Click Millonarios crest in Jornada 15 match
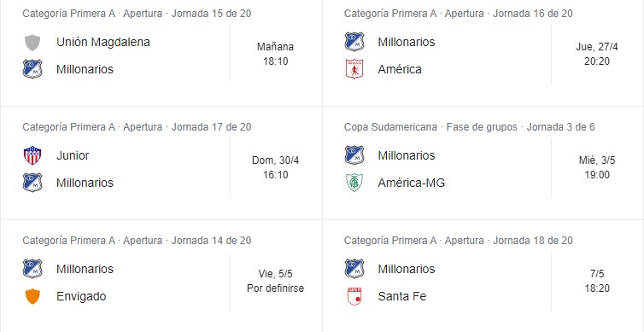644x332 pixels. [32, 69]
